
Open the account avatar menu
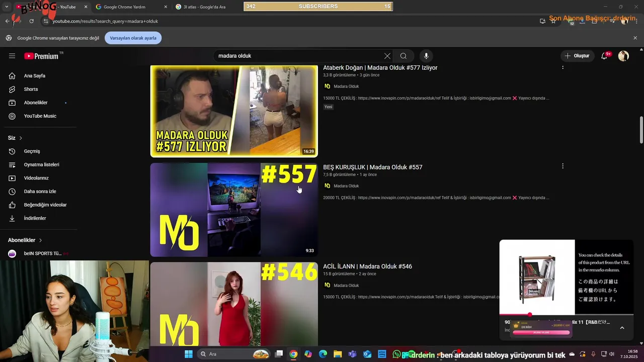[x=623, y=56]
